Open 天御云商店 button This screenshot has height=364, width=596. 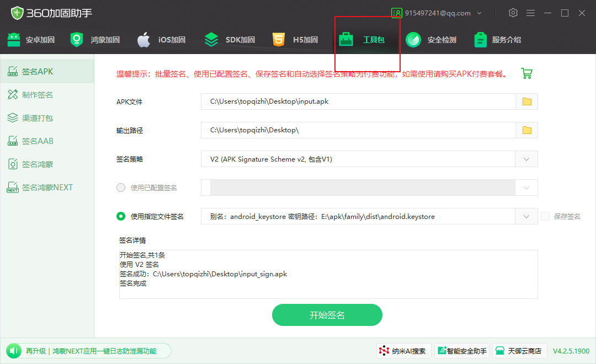(520, 351)
